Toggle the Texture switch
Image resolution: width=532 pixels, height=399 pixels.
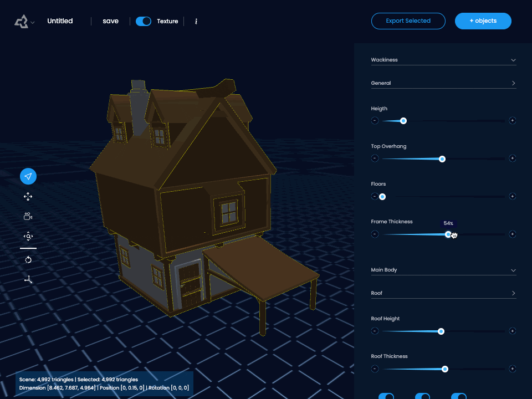(x=144, y=21)
